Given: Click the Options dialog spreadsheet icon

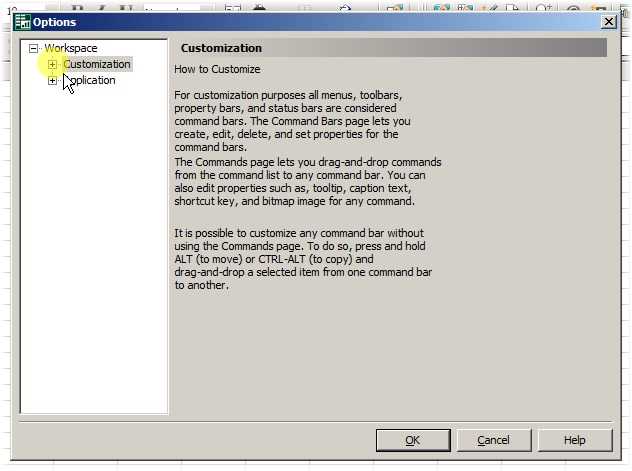Looking at the screenshot, I should pos(22,21).
